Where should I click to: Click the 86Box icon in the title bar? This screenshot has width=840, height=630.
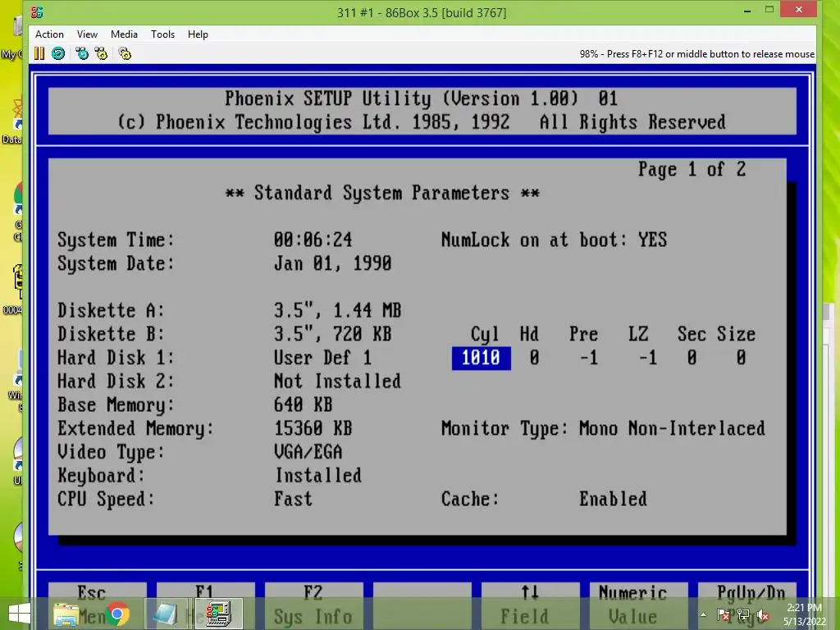[37, 11]
